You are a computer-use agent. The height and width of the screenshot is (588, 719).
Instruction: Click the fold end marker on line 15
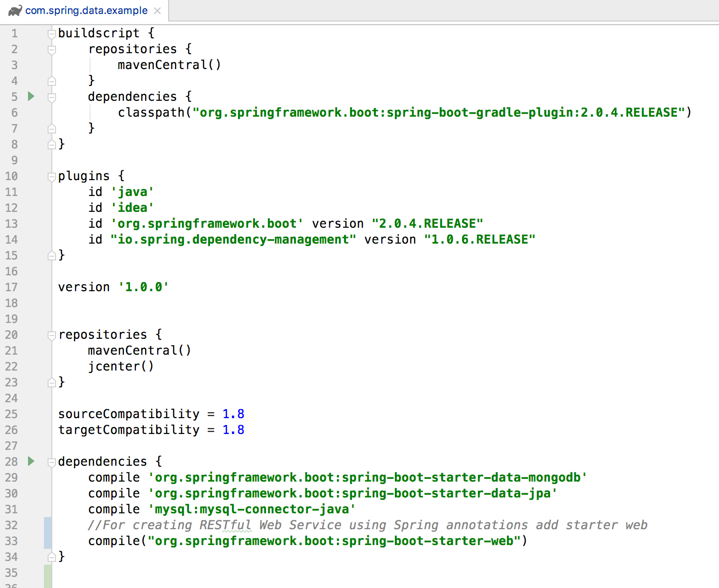coord(52,256)
